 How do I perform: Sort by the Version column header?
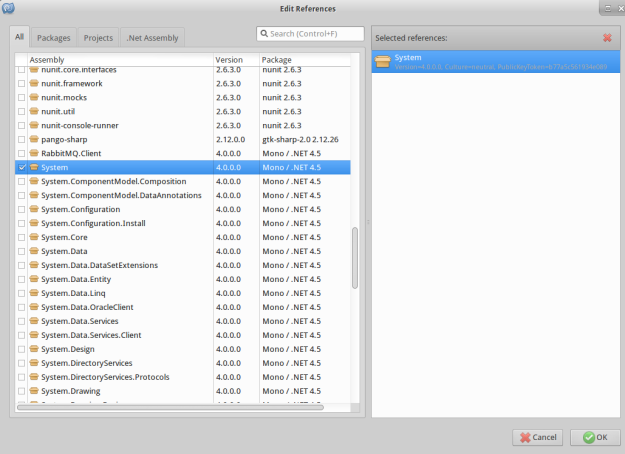tap(236, 60)
